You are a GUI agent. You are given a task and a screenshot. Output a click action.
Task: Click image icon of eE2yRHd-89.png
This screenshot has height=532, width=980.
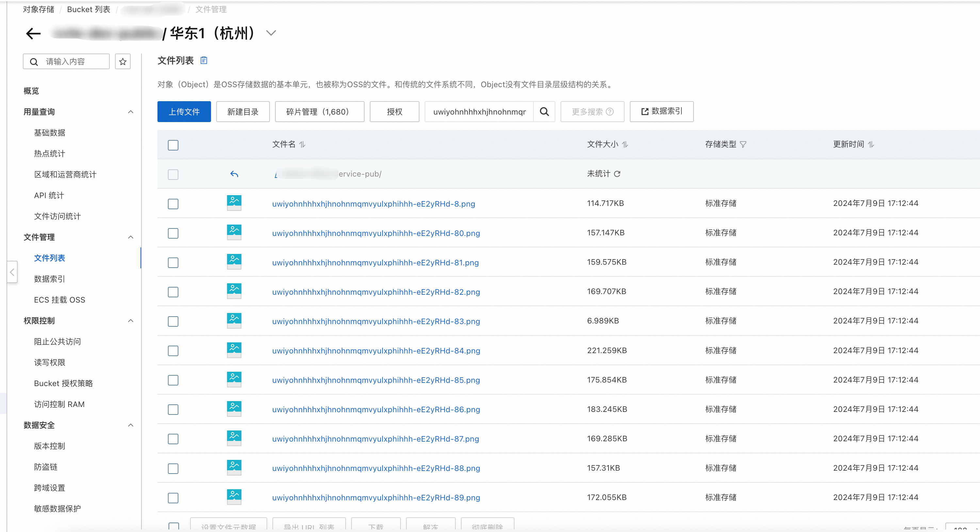pyautogui.click(x=234, y=497)
